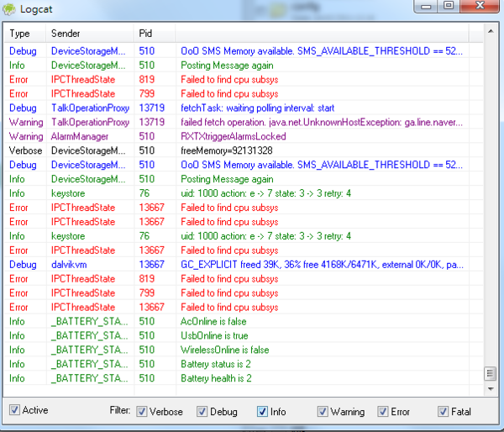The width and height of the screenshot is (504, 432).
Task: Uncheck the Debug filter
Action: pyautogui.click(x=202, y=412)
